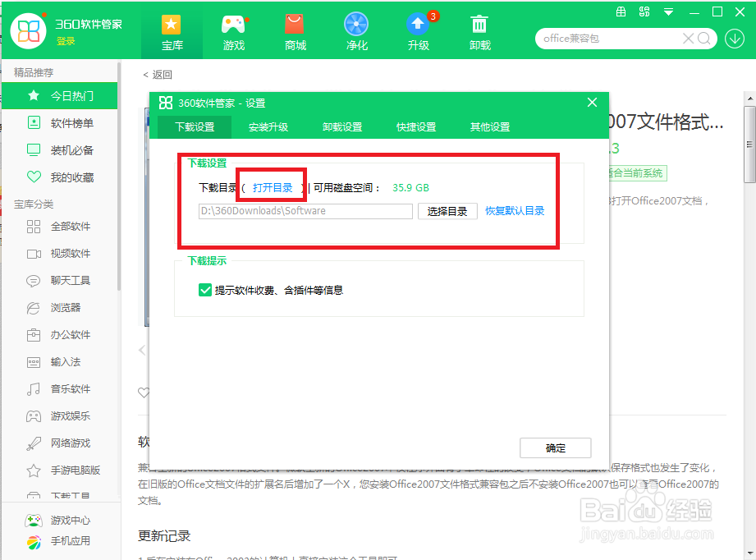Open the main menu dropdown triangle

(668, 12)
